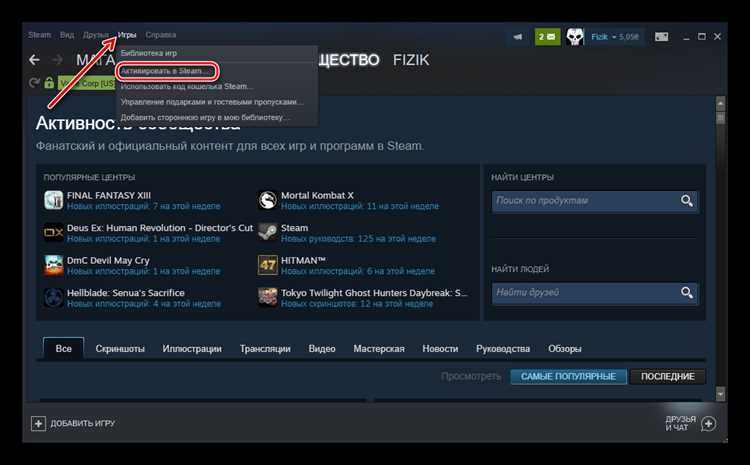Switch to the Руководства tab
750x465 pixels.
click(503, 349)
